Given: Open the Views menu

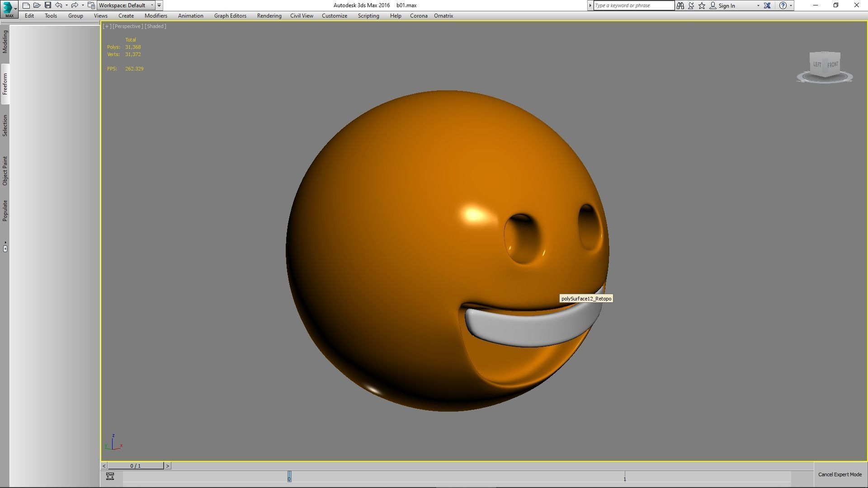Looking at the screenshot, I should point(100,16).
